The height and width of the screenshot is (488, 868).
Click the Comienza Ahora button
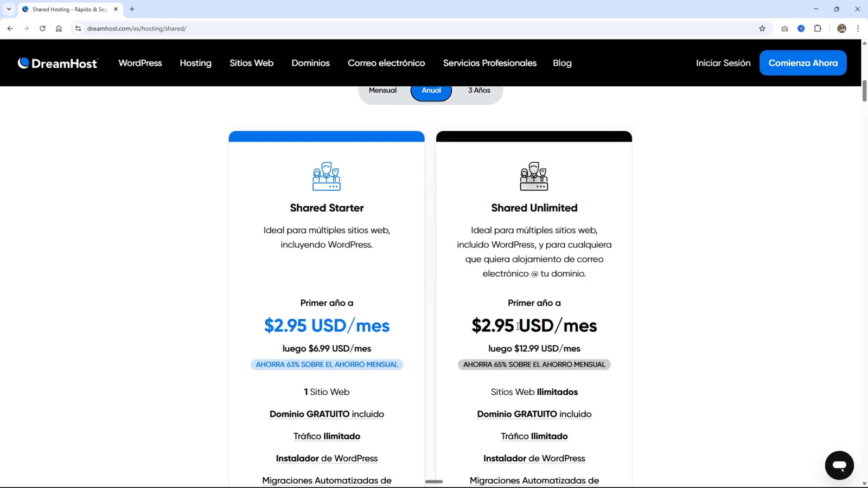[x=803, y=63]
